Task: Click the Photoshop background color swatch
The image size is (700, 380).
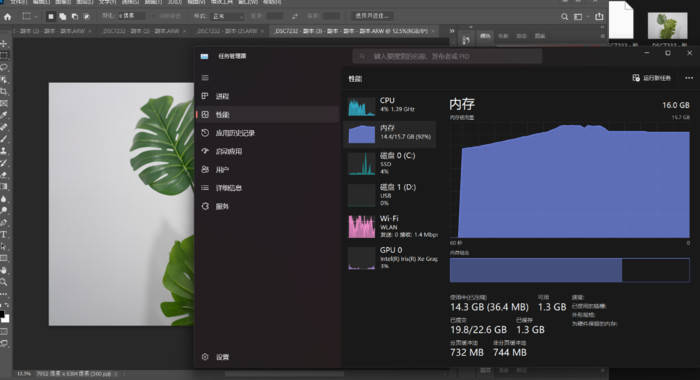Action: point(6,319)
